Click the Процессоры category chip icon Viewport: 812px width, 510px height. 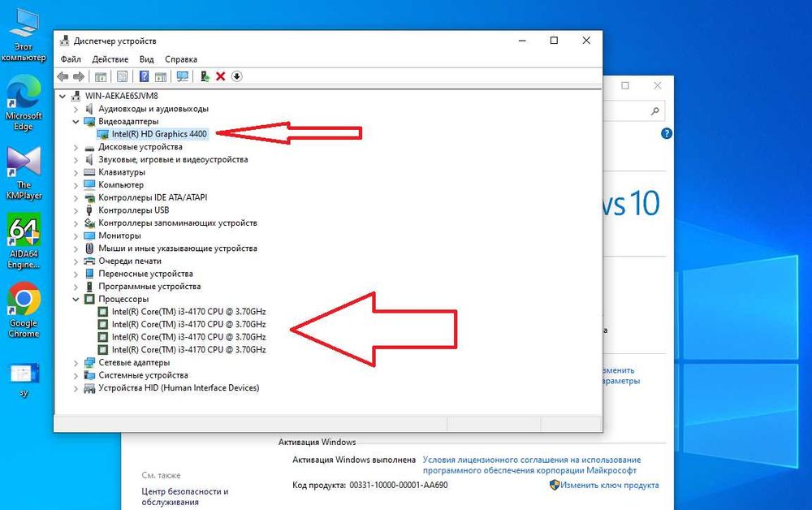[x=89, y=300]
